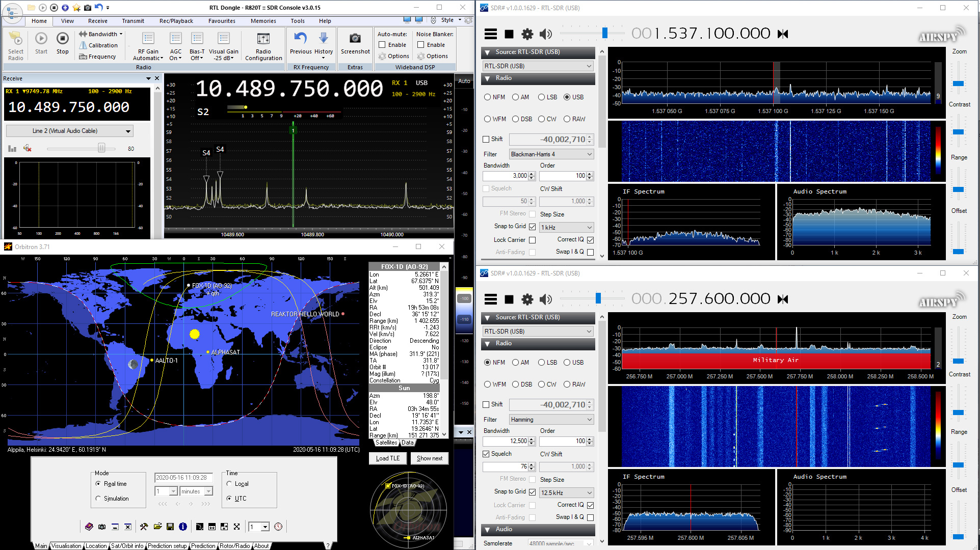Adjust top SDR# Zoom slider

pyautogui.click(x=958, y=84)
